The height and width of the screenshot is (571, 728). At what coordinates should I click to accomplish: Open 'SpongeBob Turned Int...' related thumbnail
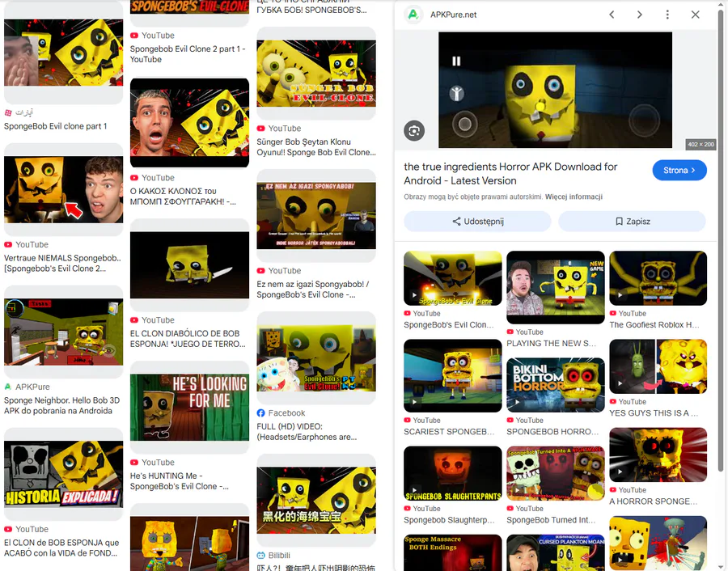pos(555,473)
